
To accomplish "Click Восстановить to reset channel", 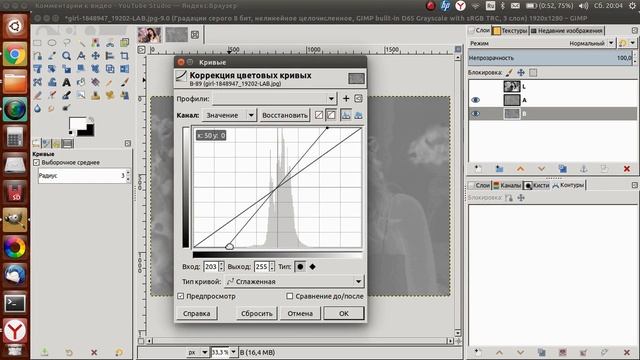I will coord(284,115).
